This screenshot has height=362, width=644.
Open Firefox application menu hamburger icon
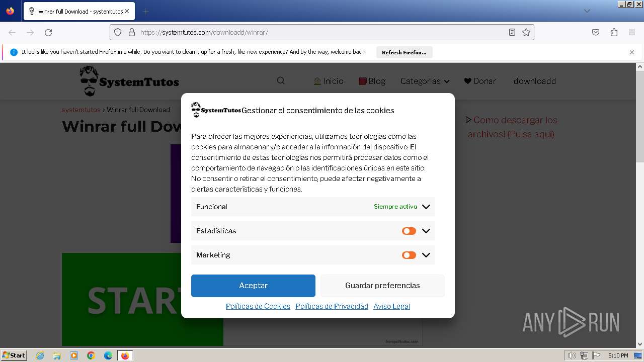[x=632, y=32]
